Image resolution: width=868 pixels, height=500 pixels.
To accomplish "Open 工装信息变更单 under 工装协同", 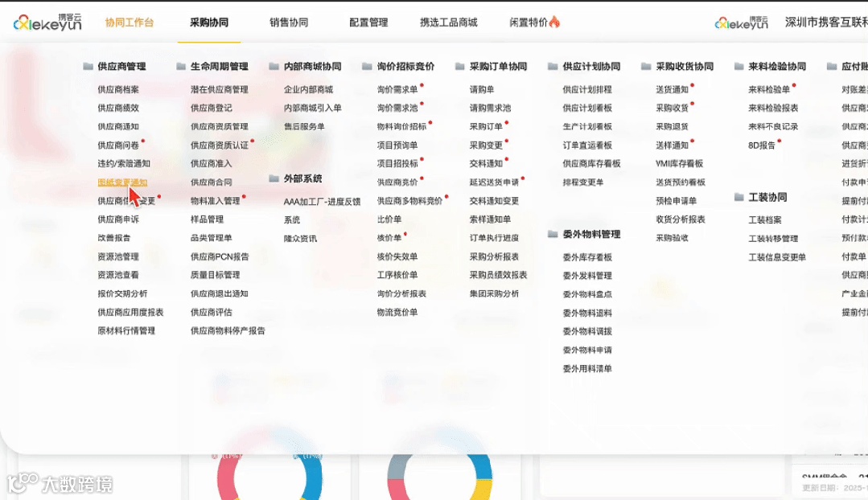I will 776,257.
